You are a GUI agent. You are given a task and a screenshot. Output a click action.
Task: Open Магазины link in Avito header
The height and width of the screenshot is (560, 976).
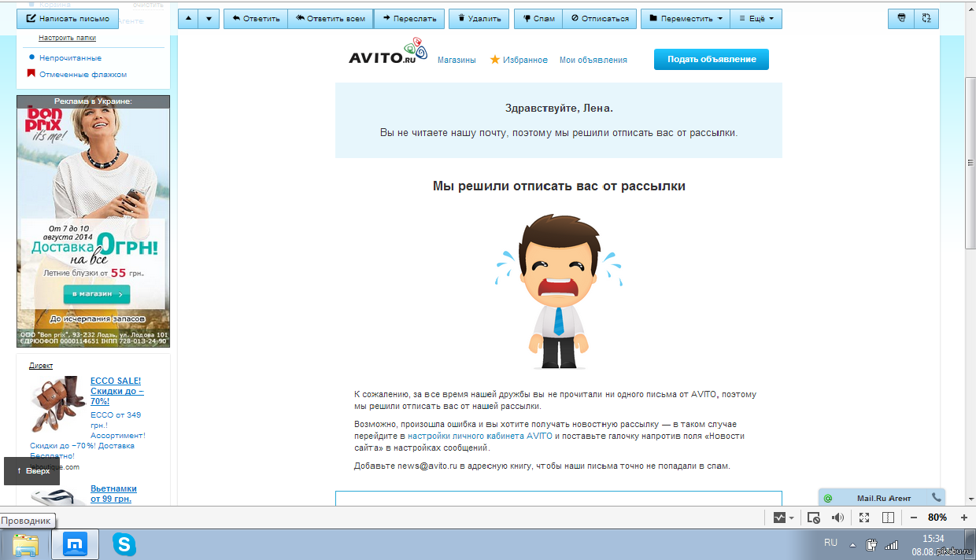pos(457,60)
